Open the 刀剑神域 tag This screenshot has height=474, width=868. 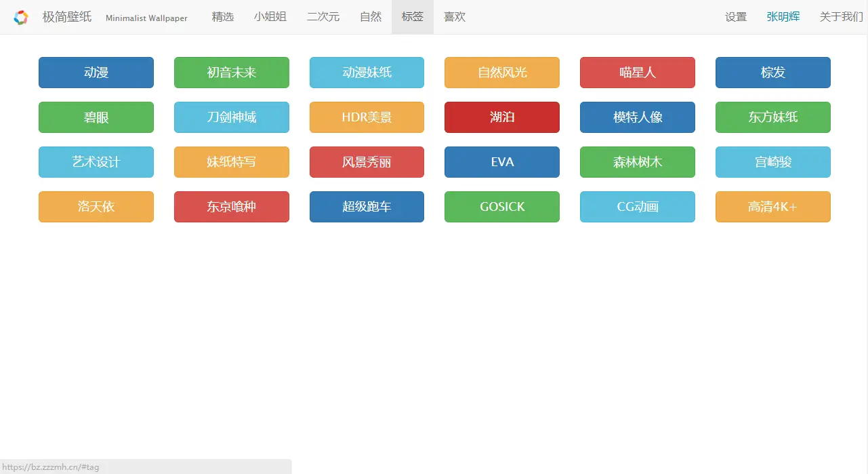(232, 117)
